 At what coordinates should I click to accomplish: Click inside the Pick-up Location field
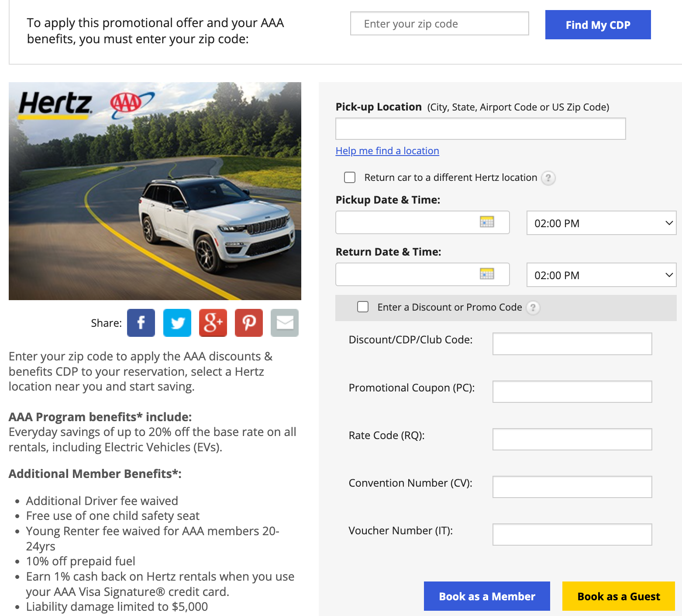click(480, 128)
